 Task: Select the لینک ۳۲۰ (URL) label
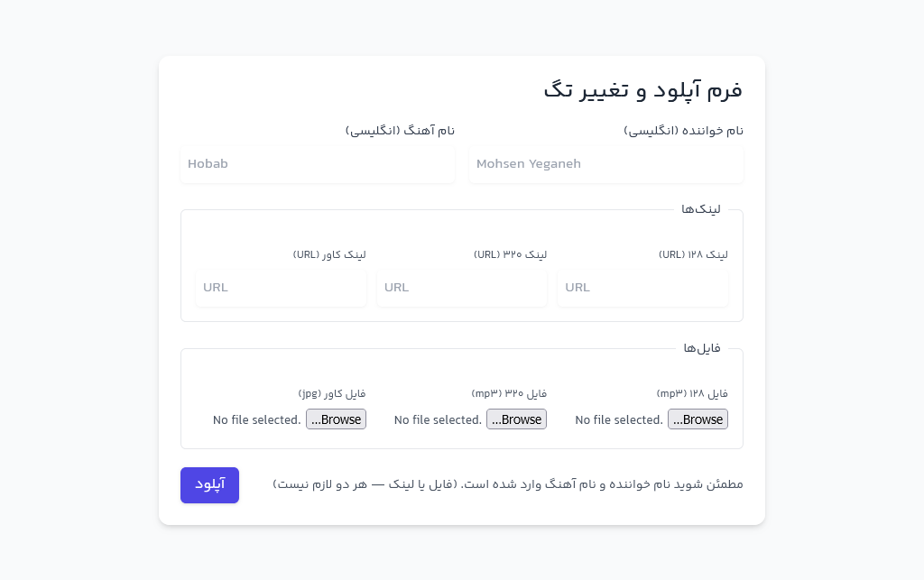[x=510, y=254]
